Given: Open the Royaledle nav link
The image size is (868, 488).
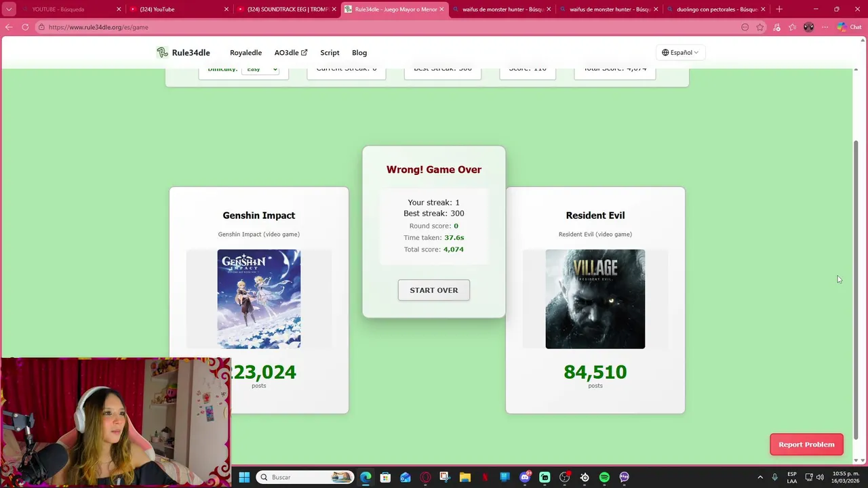Looking at the screenshot, I should point(245,53).
